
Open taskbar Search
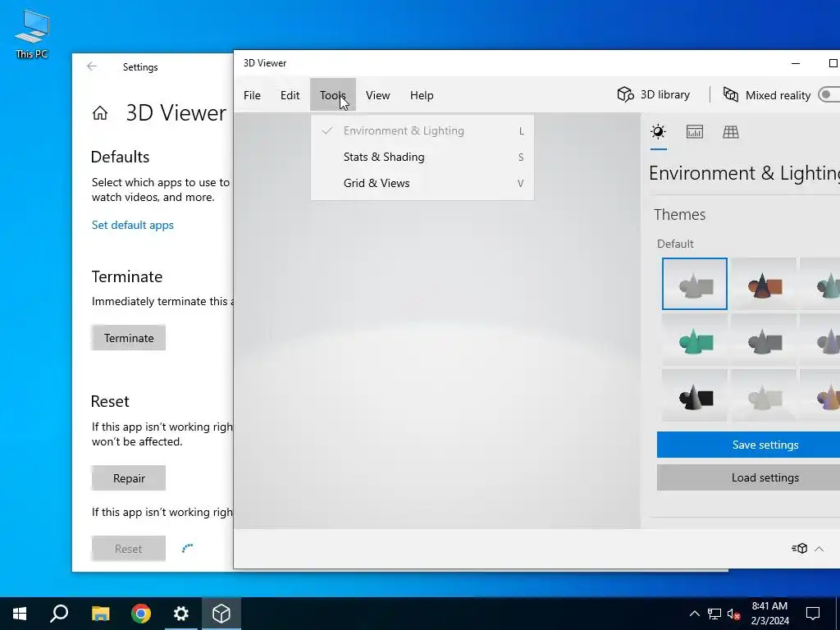(x=59, y=614)
